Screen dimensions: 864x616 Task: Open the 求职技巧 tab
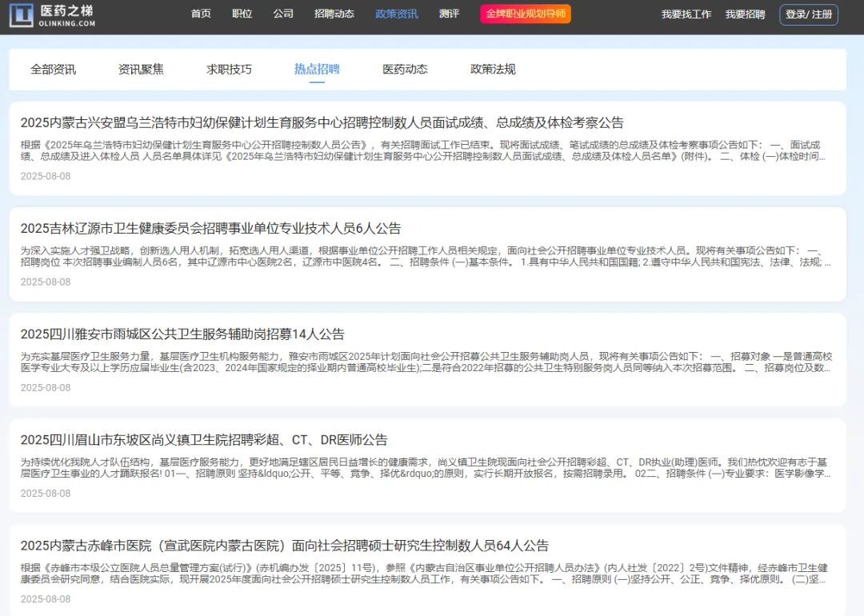pos(229,70)
